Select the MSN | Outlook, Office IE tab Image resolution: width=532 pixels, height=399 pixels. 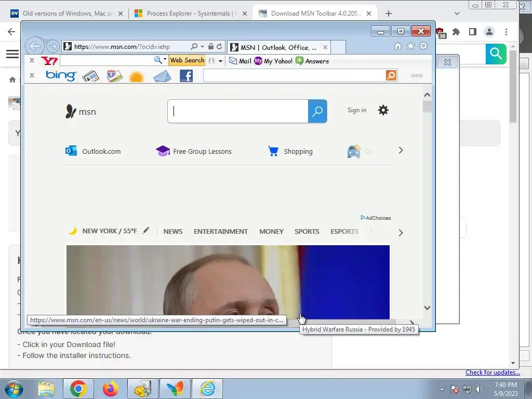coord(278,47)
